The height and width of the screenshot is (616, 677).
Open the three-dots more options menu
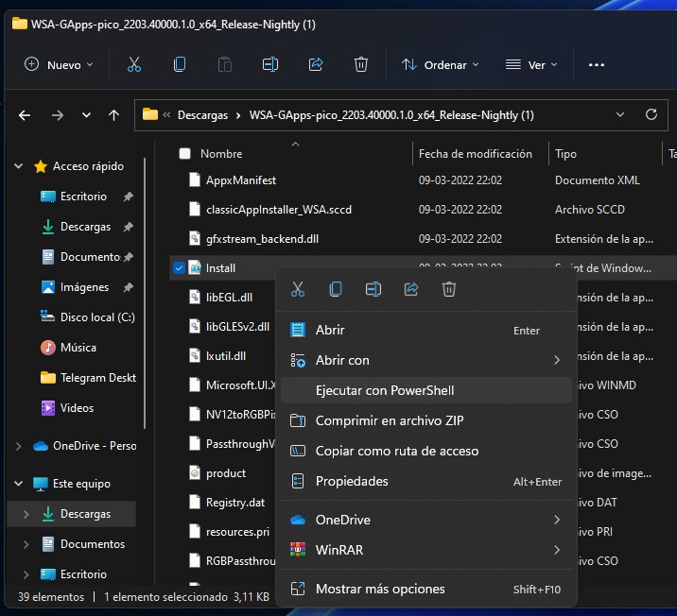[596, 64]
